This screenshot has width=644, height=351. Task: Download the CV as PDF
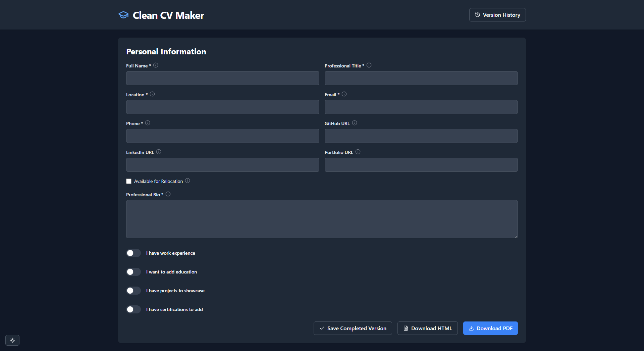(x=490, y=328)
